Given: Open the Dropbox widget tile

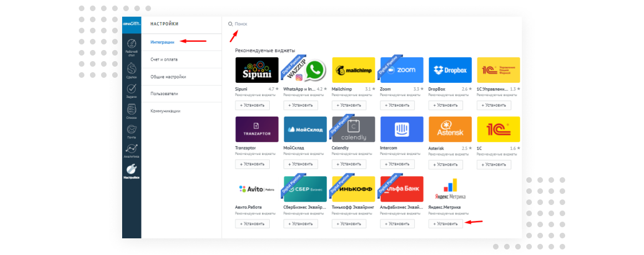Looking at the screenshot, I should pyautogui.click(x=450, y=70).
